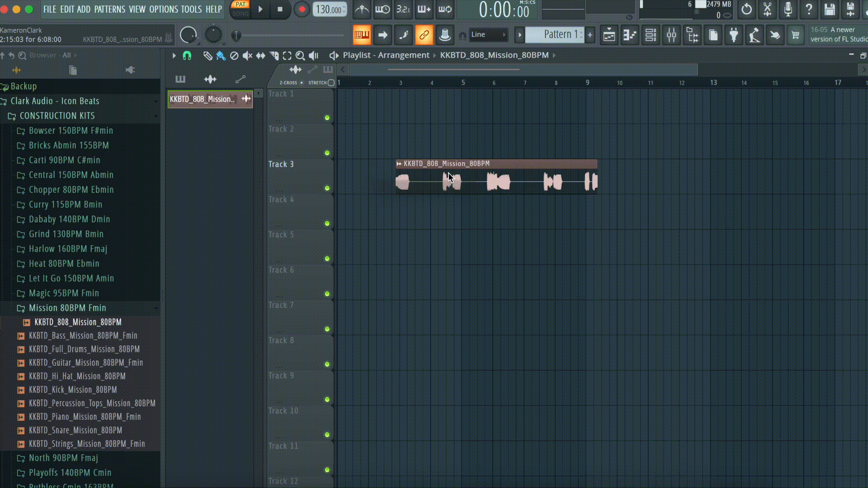868x488 pixels.
Task: Select the playlist slip tool
Action: point(260,56)
